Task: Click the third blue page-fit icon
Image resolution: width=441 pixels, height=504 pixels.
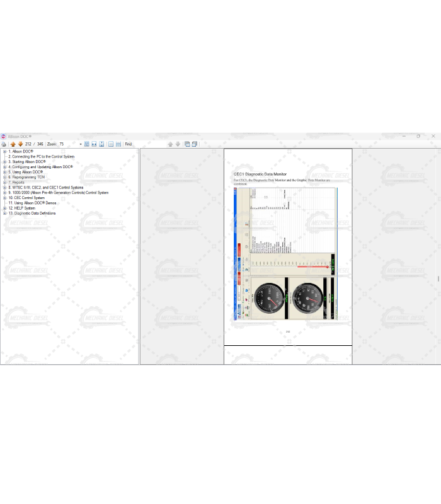Action: pos(101,144)
